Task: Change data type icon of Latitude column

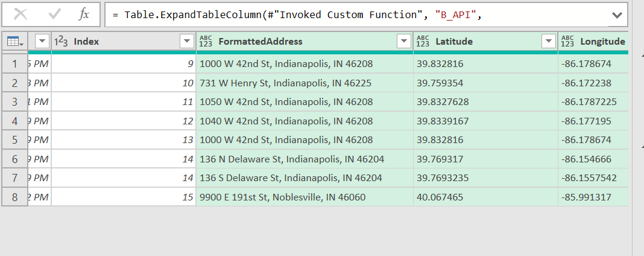Action: pos(423,41)
